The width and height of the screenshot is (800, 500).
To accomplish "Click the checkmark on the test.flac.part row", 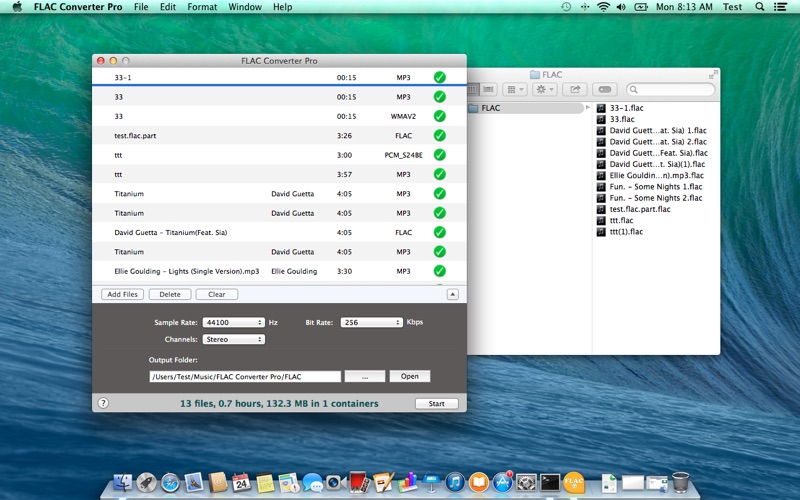I will pos(439,135).
